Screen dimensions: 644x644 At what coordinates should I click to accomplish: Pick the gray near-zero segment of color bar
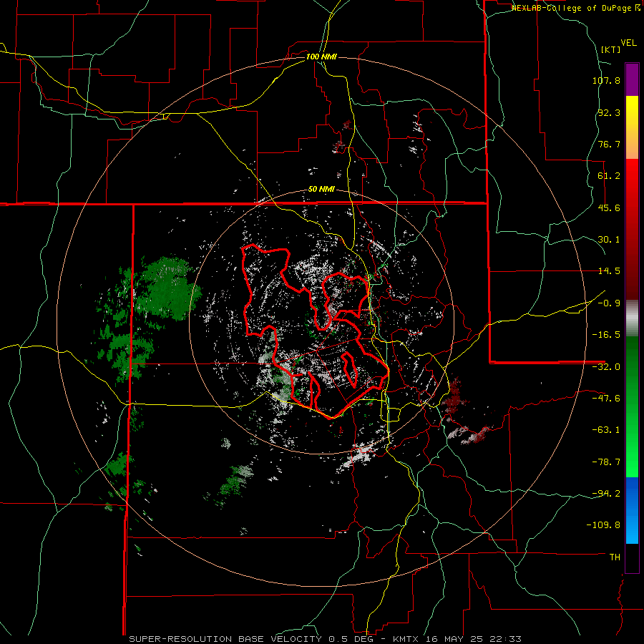[x=632, y=318]
